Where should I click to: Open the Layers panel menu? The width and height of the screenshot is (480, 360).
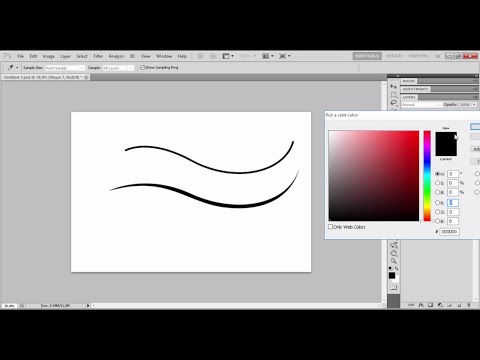(x=475, y=97)
